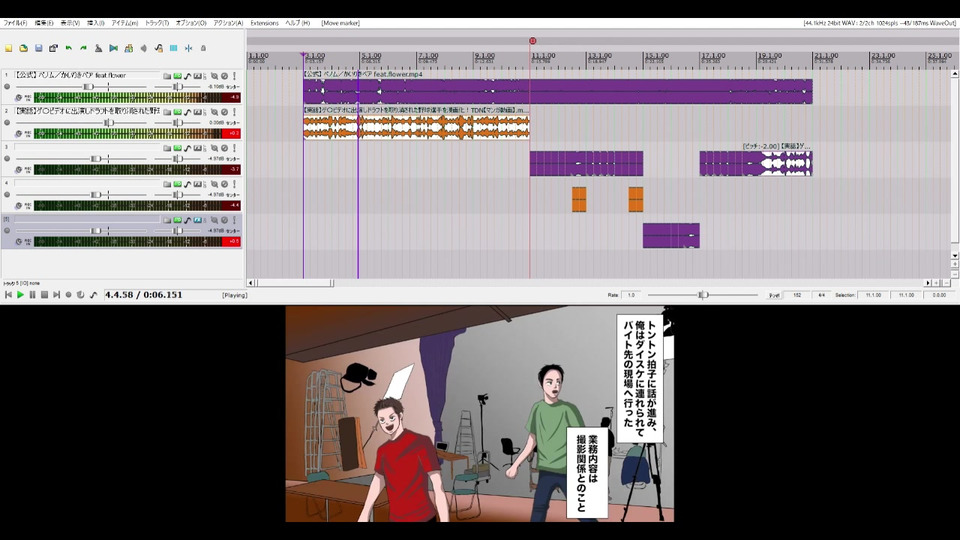Open the REC IN input selector on track 3
The image size is (960, 540).
click(x=28, y=170)
